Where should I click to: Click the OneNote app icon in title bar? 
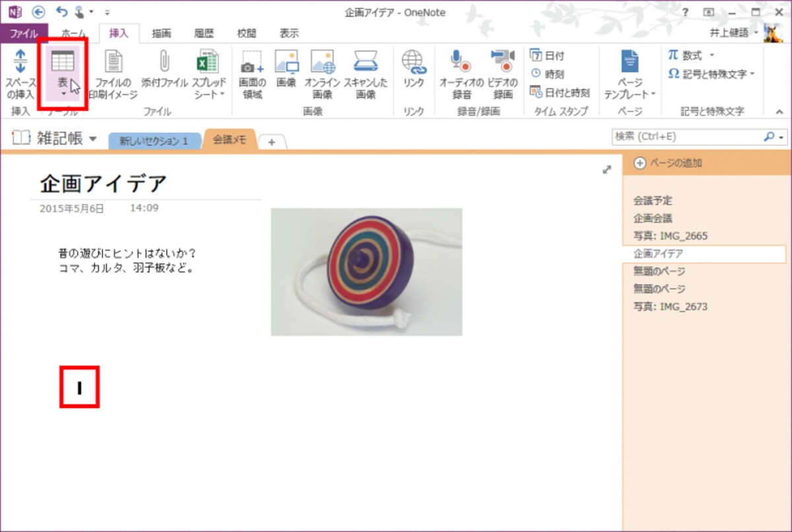[x=15, y=12]
